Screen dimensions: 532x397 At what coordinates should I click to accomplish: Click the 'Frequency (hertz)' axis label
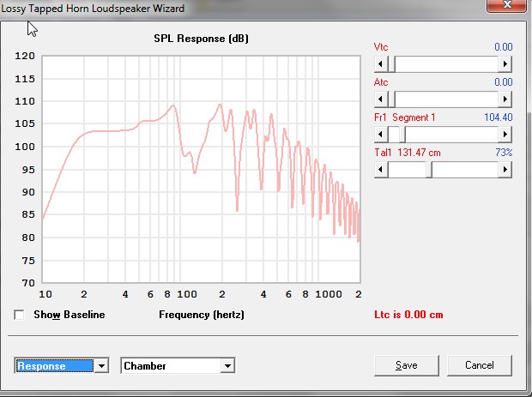pos(202,315)
